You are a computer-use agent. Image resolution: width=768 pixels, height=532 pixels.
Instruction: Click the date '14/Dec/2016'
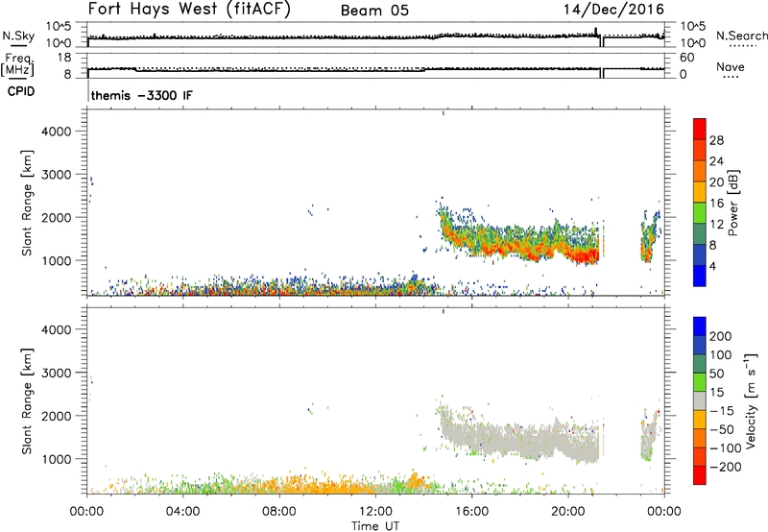tap(613, 10)
